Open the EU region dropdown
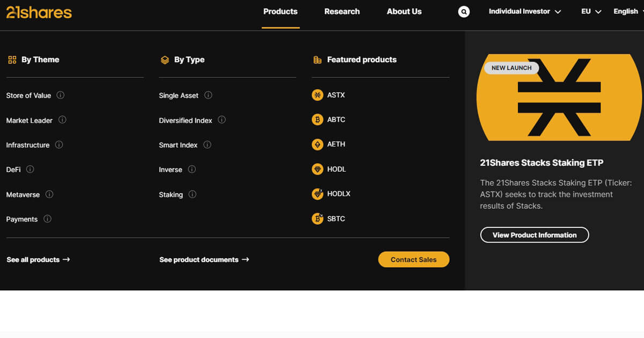Image resolution: width=644 pixels, height=338 pixels. coord(591,11)
